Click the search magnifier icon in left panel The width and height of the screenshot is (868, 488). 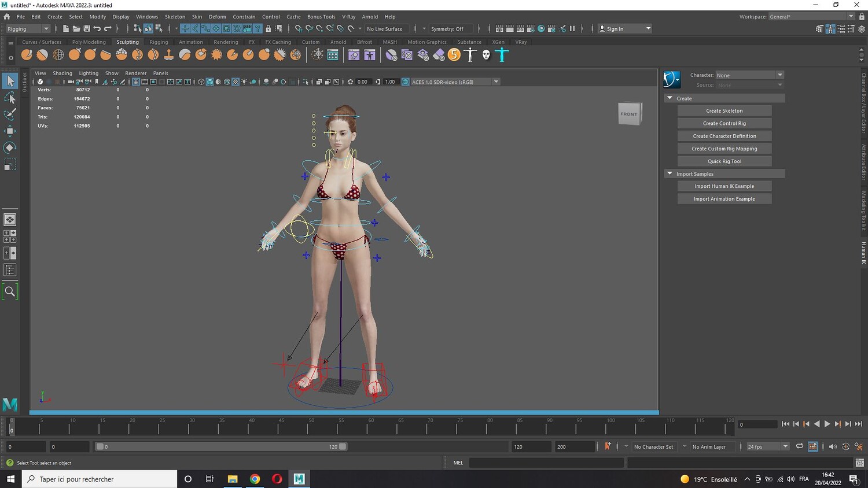(x=10, y=291)
